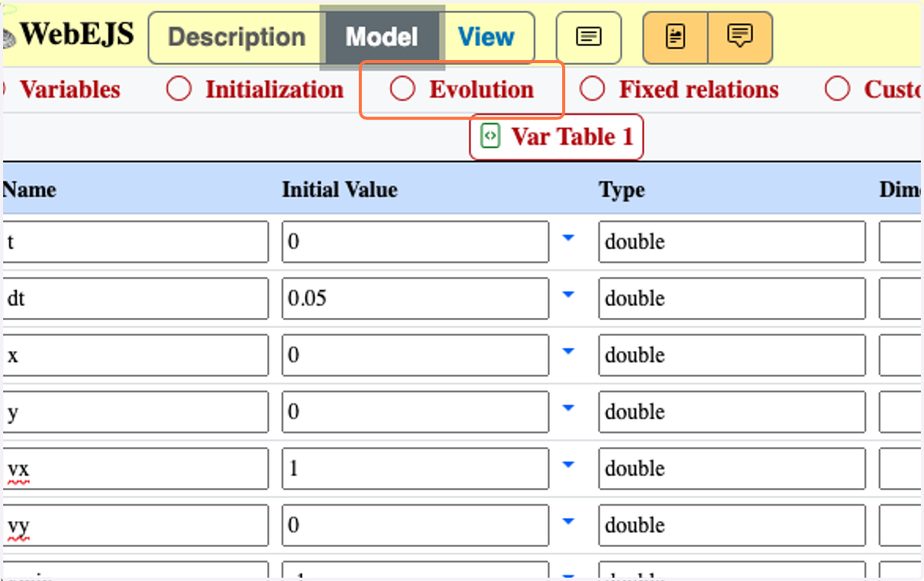
Task: Open the value dropdown arrow for vy
Action: (x=568, y=522)
